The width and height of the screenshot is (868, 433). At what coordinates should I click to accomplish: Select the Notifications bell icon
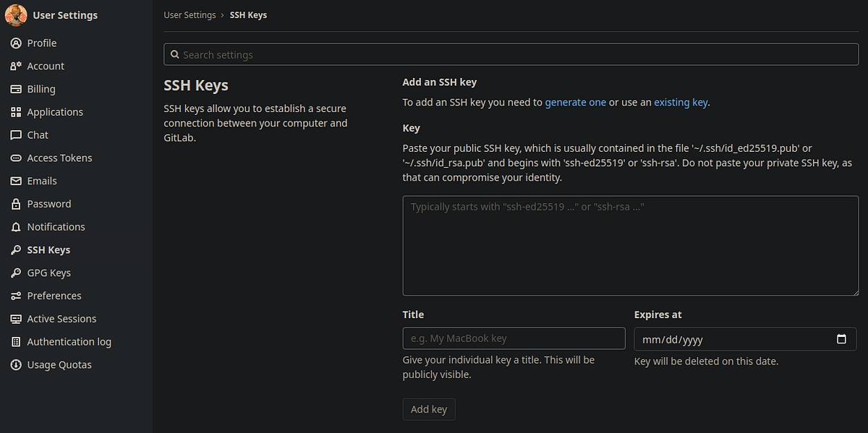coord(15,226)
